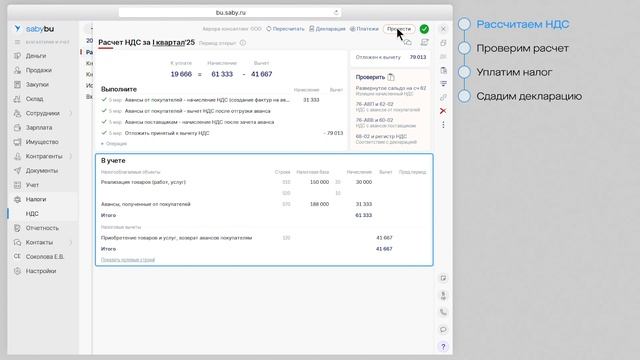
Task: Open the three-dots more menu icon
Action: (443, 124)
